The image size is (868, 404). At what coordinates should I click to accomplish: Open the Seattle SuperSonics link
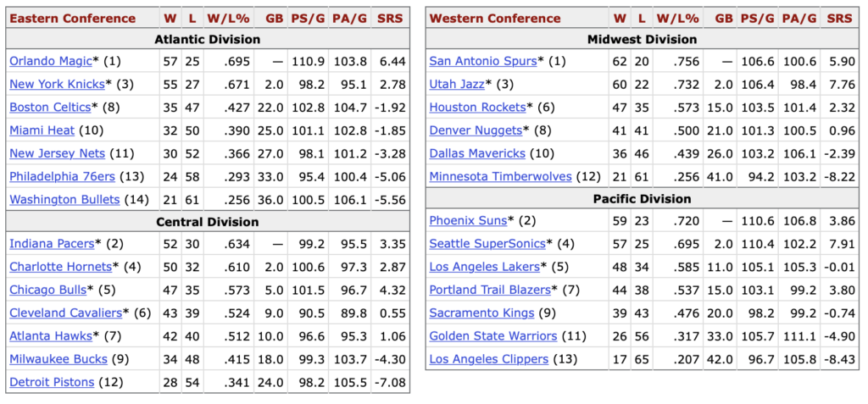pos(487,244)
